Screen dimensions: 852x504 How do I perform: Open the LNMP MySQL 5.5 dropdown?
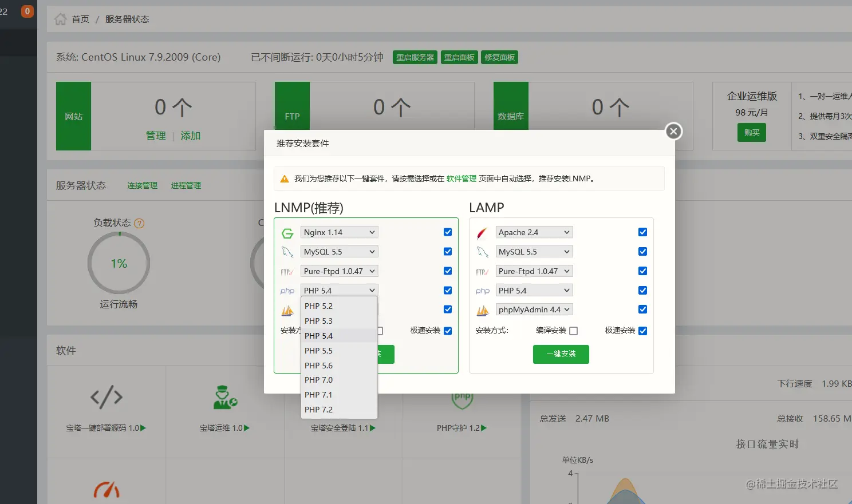[340, 252]
